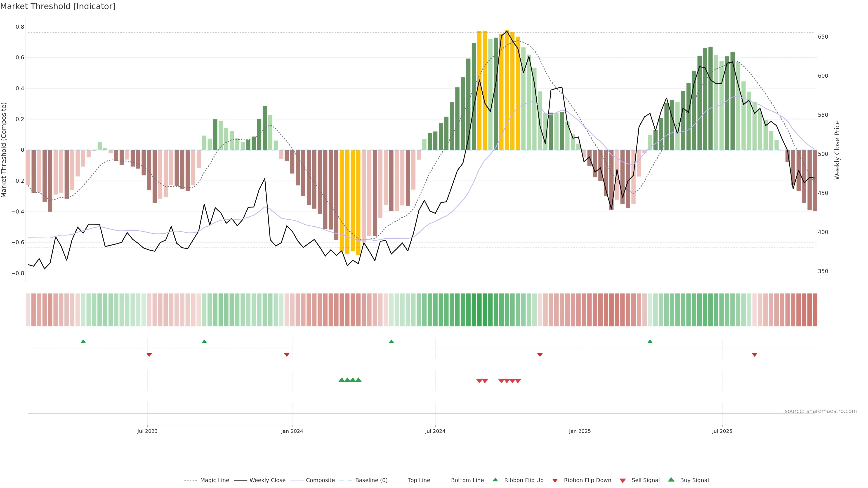Click the Ribbon Flip Up legend triangle icon

(495, 480)
